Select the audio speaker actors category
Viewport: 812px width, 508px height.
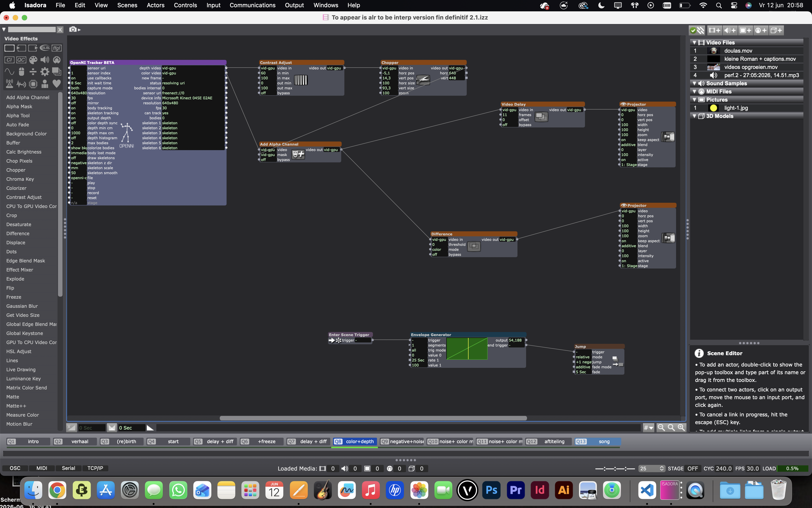pyautogui.click(x=45, y=60)
